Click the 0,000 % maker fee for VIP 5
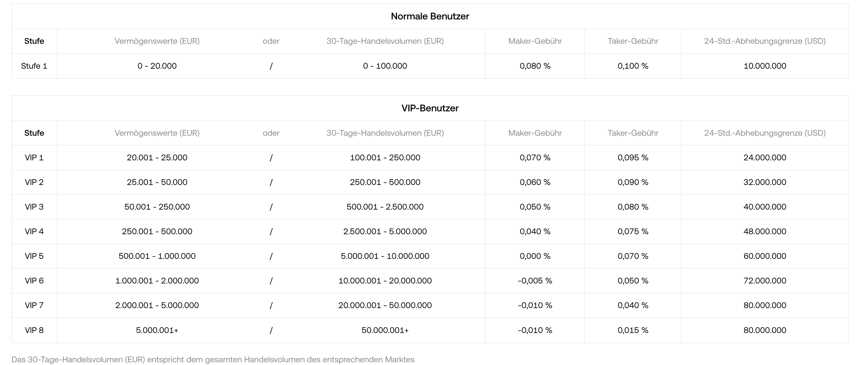 click(x=535, y=256)
